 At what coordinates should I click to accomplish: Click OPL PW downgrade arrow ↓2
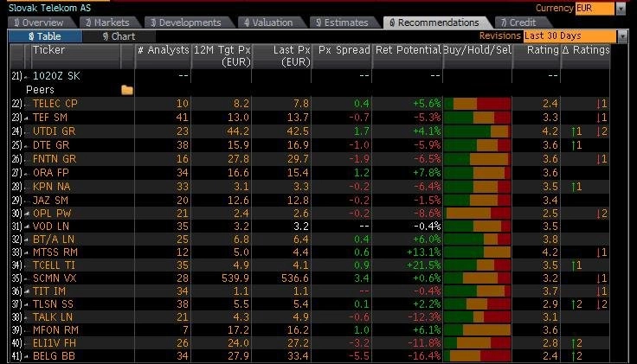point(602,213)
